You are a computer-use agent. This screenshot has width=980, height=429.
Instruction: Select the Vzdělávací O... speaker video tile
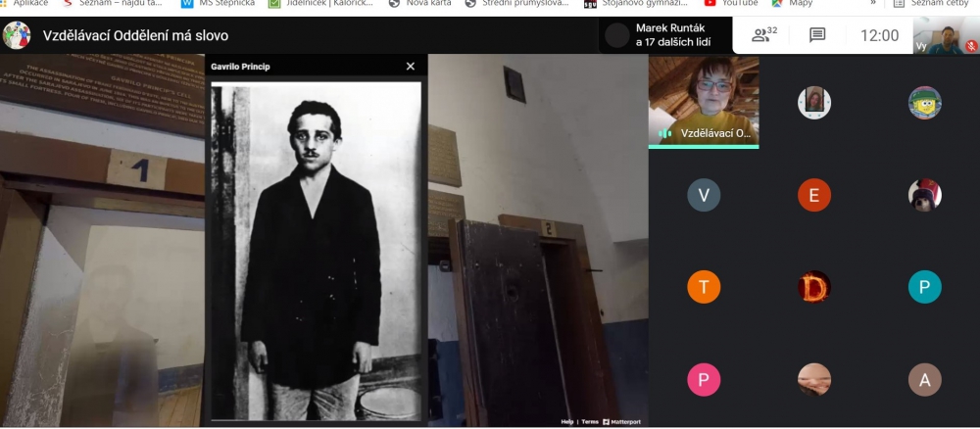click(x=704, y=102)
